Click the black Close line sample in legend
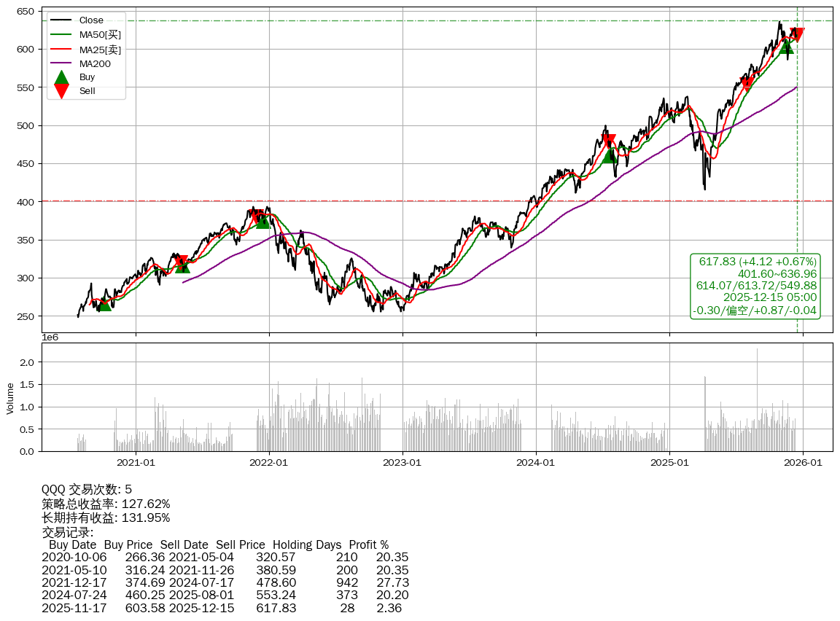Image resolution: width=840 pixels, height=621 pixels. [x=62, y=20]
